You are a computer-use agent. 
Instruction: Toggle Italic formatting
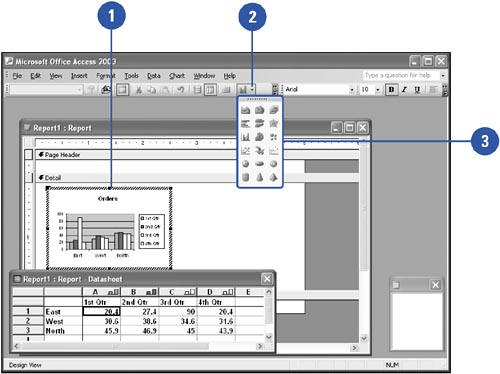coord(404,89)
